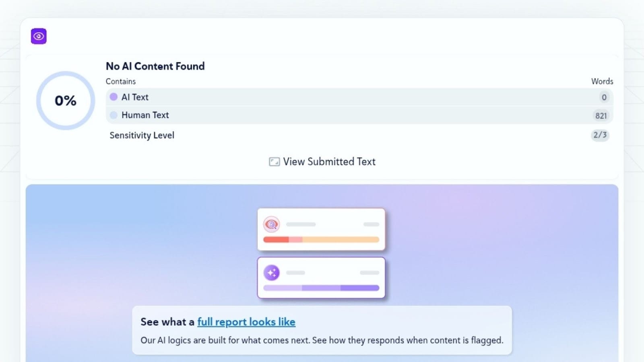Screen dimensions: 644x362
Task: Click the Contains column label
Action: [x=121, y=81]
